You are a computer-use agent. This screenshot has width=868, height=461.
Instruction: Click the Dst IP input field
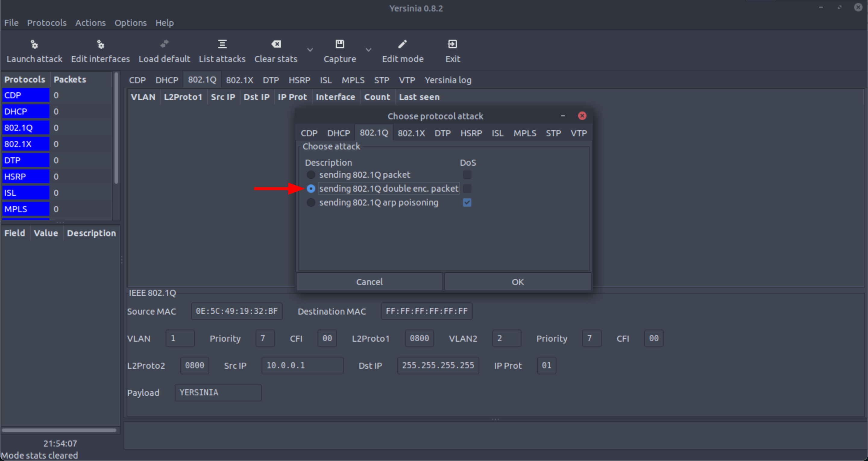click(438, 365)
